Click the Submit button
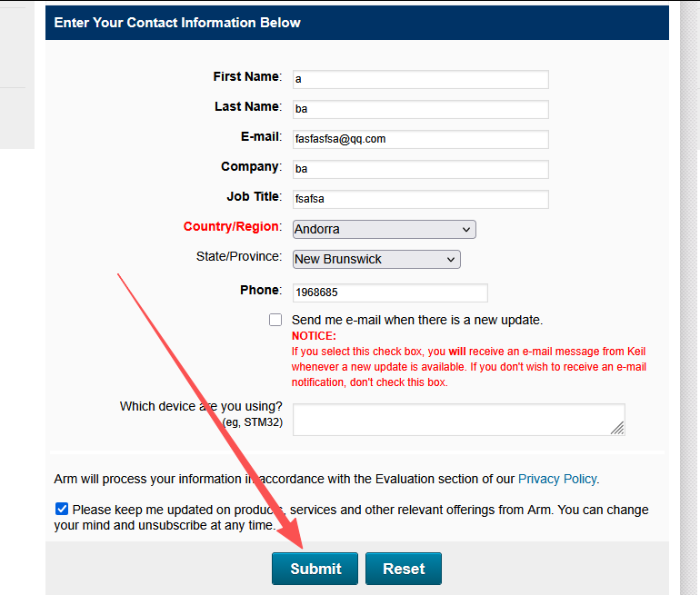Viewport: 700px width, 595px height. (315, 569)
